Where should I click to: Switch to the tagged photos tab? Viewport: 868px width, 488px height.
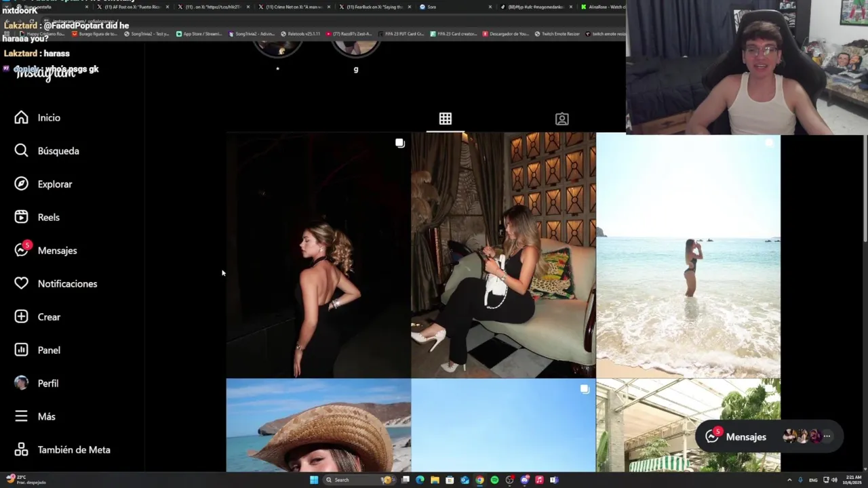561,119
